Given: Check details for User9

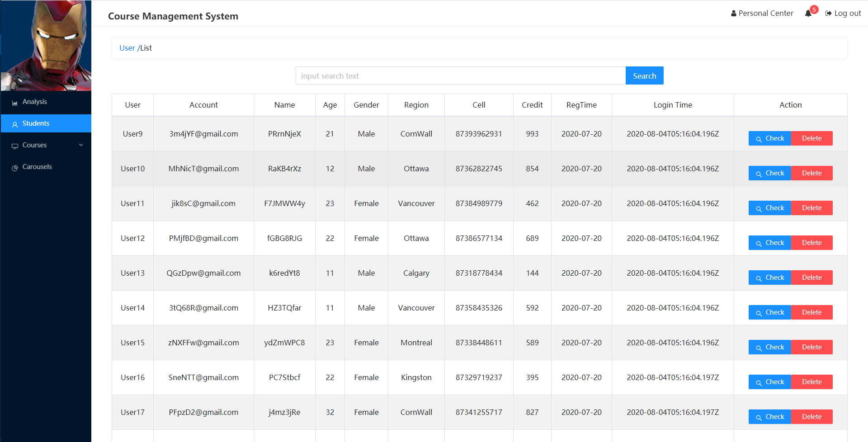Looking at the screenshot, I should [x=770, y=138].
